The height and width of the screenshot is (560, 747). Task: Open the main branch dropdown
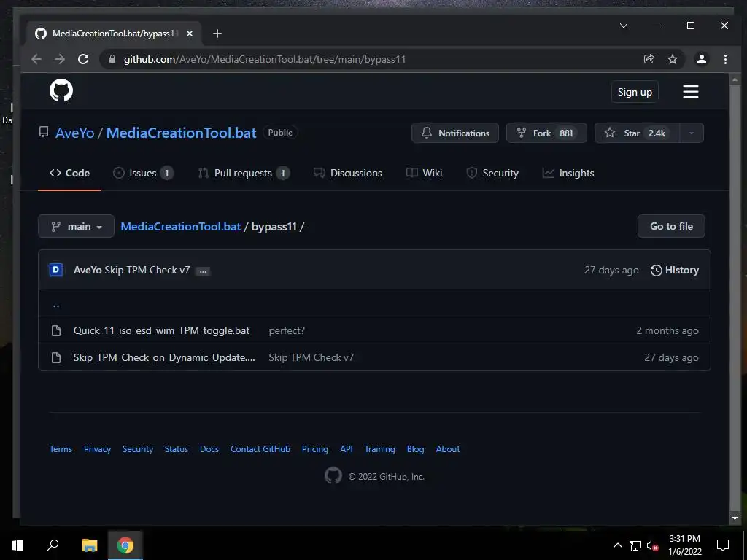[76, 226]
